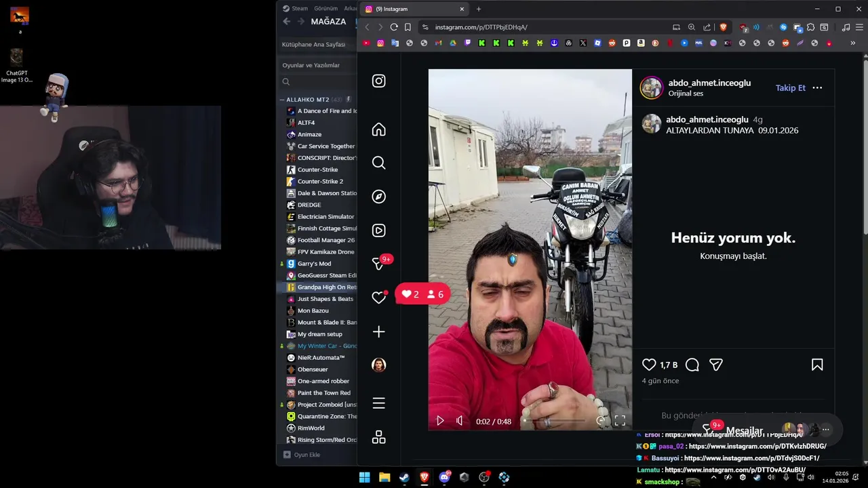Open abdo_ahmet.inceoglu profile from post header
This screenshot has width=868, height=488.
pos(709,83)
